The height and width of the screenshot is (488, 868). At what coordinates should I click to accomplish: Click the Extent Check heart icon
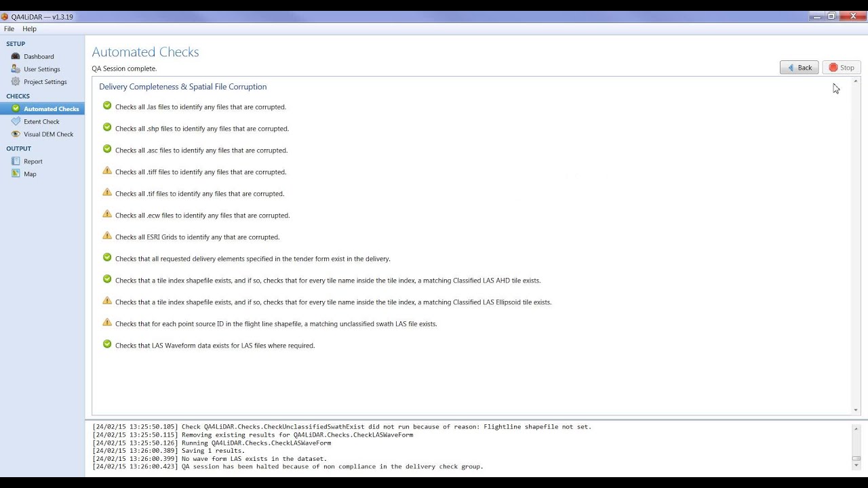pyautogui.click(x=16, y=121)
